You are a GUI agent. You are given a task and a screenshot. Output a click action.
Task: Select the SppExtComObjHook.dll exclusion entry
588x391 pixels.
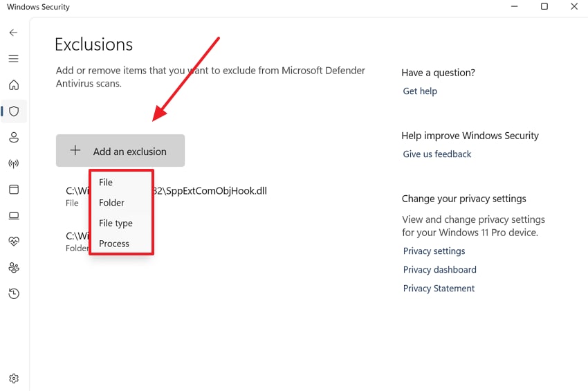pyautogui.click(x=167, y=197)
